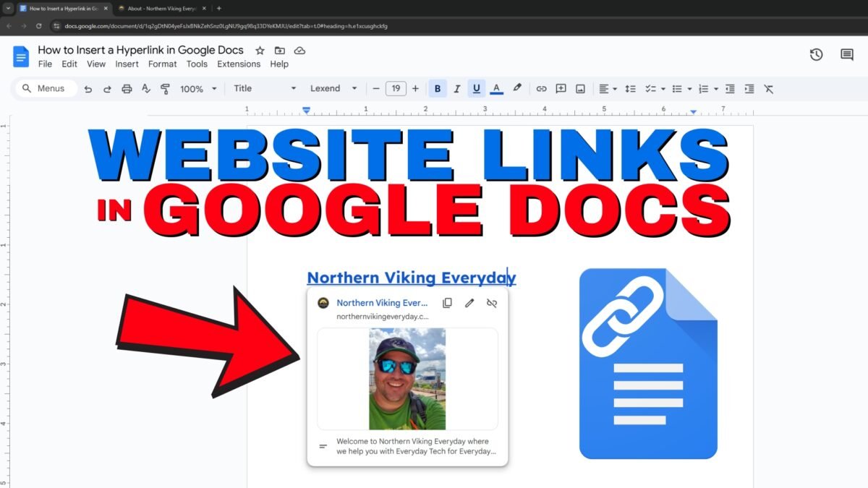Search the Menus box
The image size is (868, 488).
click(x=45, y=89)
